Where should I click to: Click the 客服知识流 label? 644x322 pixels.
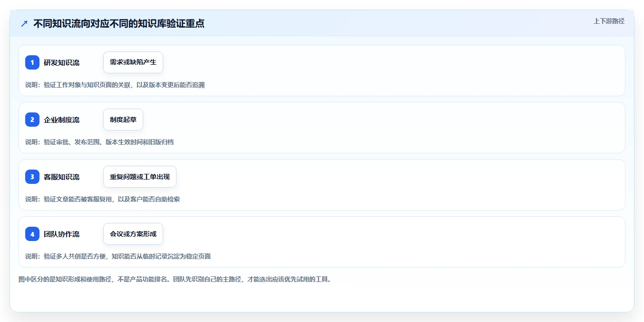[62, 177]
